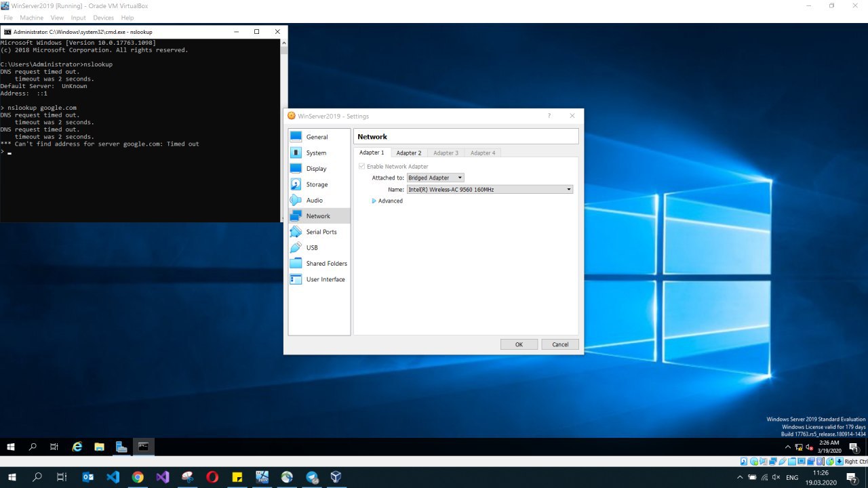This screenshot has height=488, width=868.
Task: Open Shared Folders settings
Action: (x=319, y=263)
